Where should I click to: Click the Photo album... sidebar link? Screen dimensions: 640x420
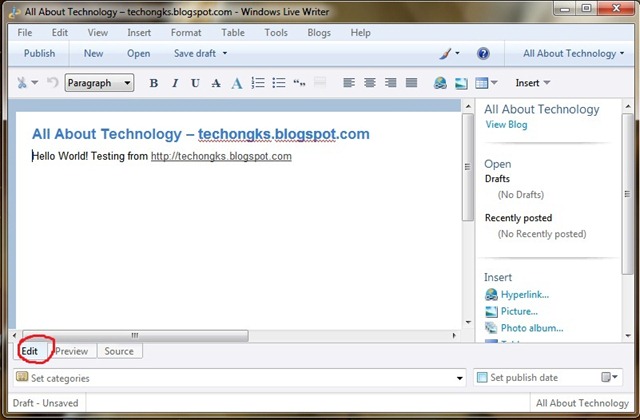click(532, 328)
